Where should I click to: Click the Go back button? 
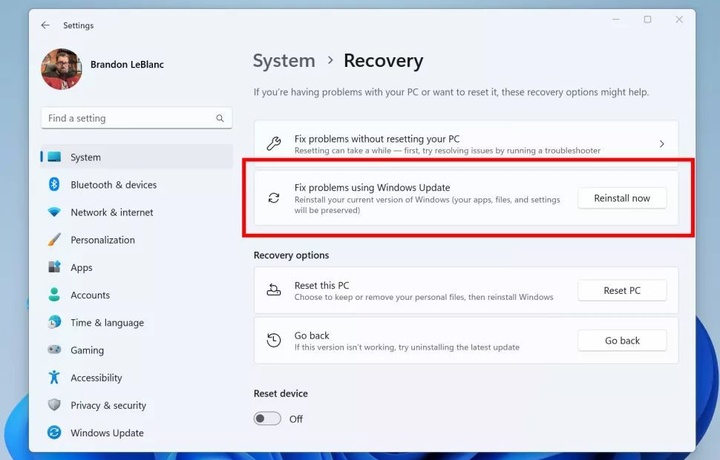click(622, 341)
